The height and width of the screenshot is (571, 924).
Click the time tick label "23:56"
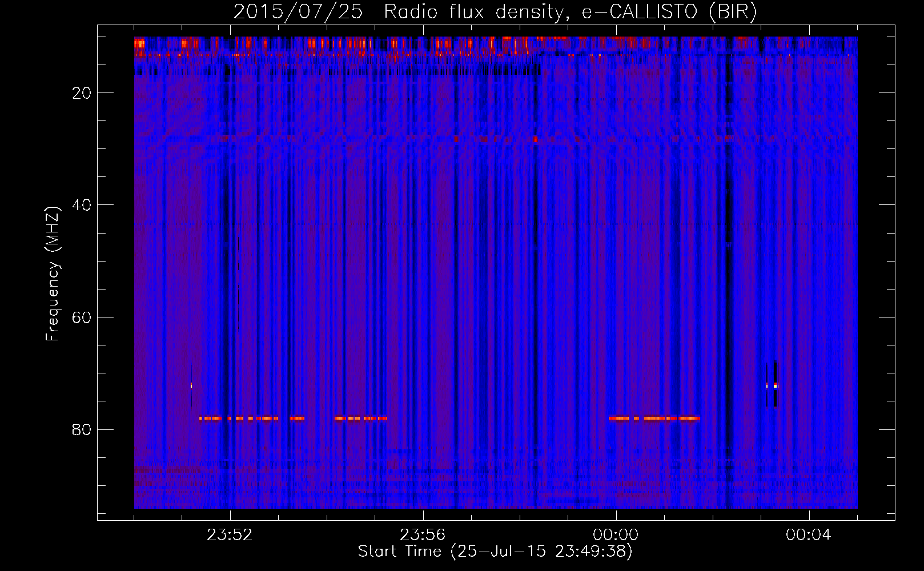[x=423, y=535]
